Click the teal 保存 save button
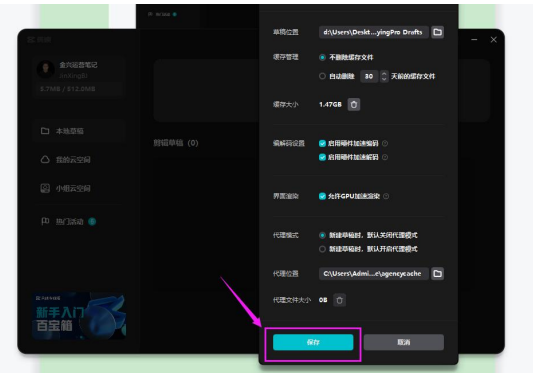Image resolution: width=533 pixels, height=373 pixels. (313, 342)
